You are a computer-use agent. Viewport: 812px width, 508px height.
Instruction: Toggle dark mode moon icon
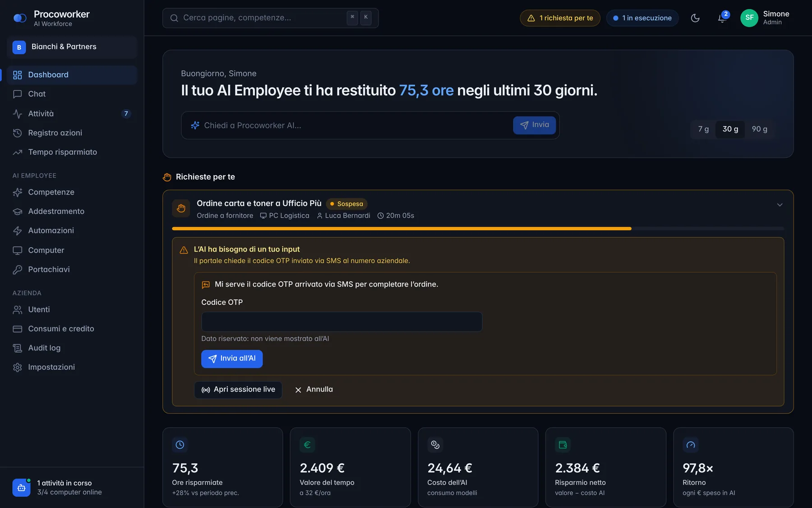pos(695,18)
